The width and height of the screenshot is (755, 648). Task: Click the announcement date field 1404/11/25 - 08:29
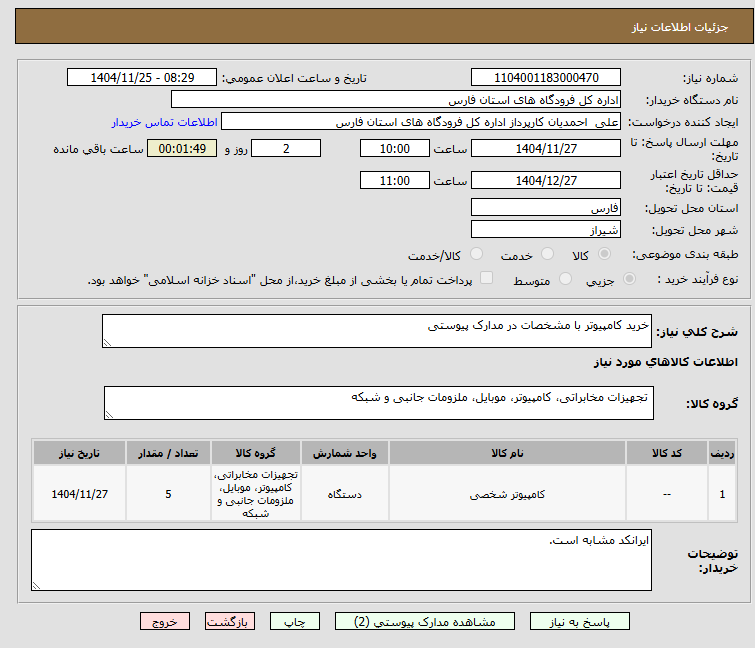pos(142,78)
